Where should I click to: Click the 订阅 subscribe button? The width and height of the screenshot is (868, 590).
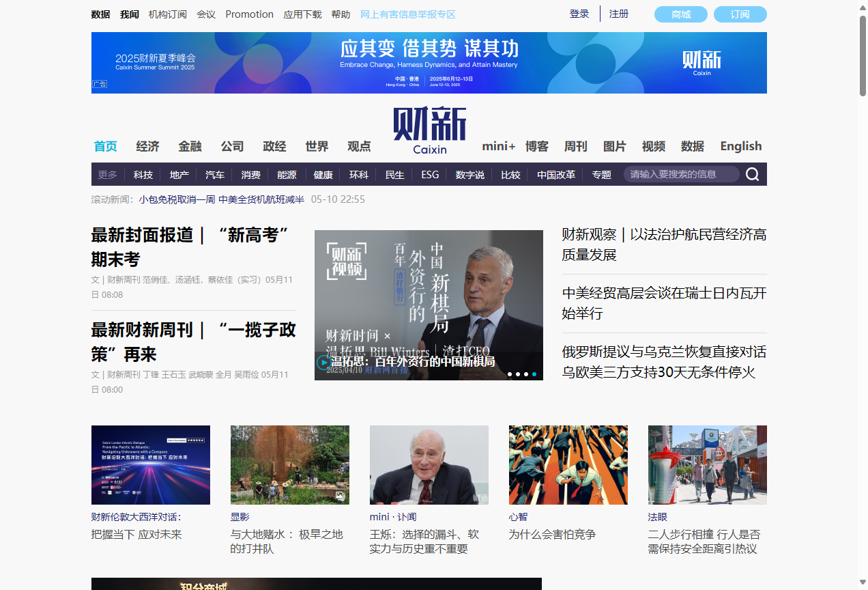[x=740, y=14]
